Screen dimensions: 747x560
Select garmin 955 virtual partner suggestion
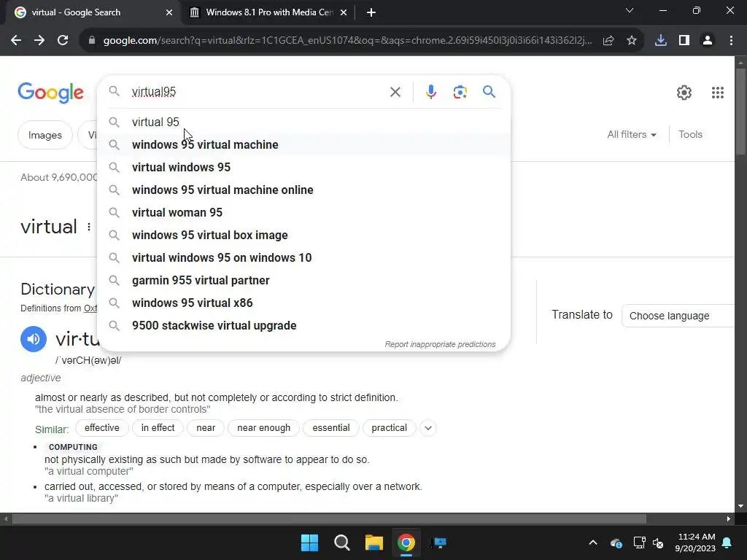[304, 280]
